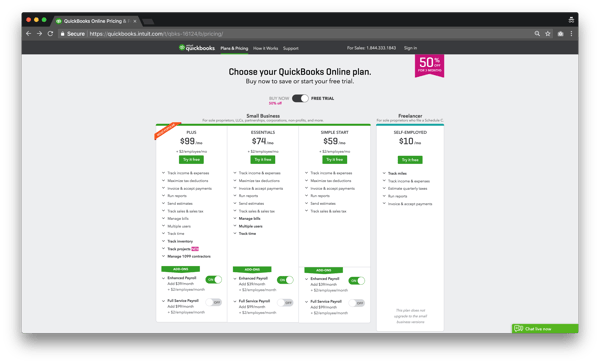Click the magnifier icon in the address bar
This screenshot has height=364, width=600.
(537, 34)
